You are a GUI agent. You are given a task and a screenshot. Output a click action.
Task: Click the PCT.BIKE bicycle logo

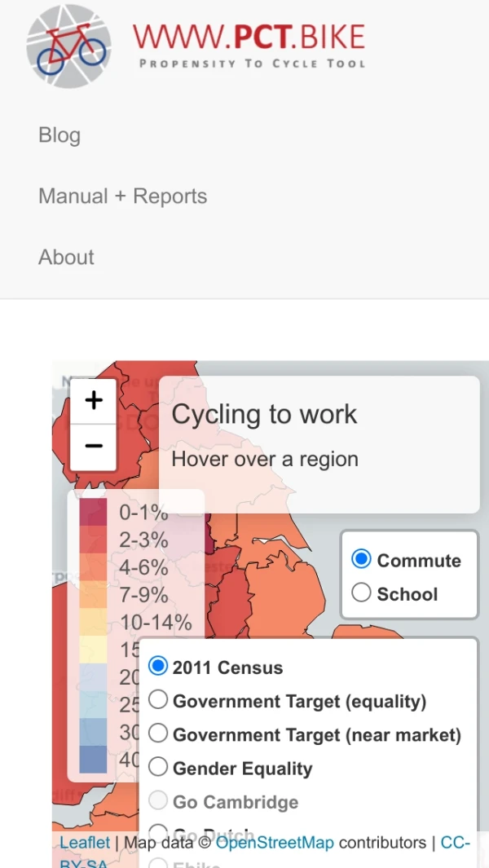click(x=67, y=46)
